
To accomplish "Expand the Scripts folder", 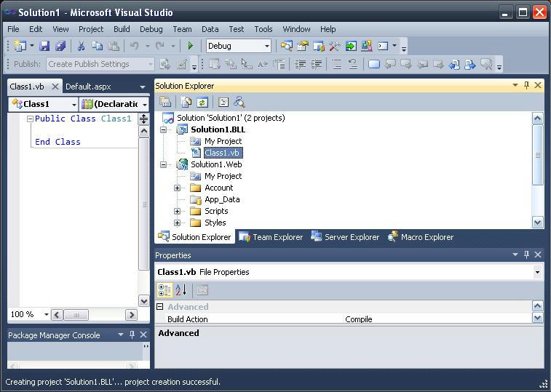I will 177,211.
